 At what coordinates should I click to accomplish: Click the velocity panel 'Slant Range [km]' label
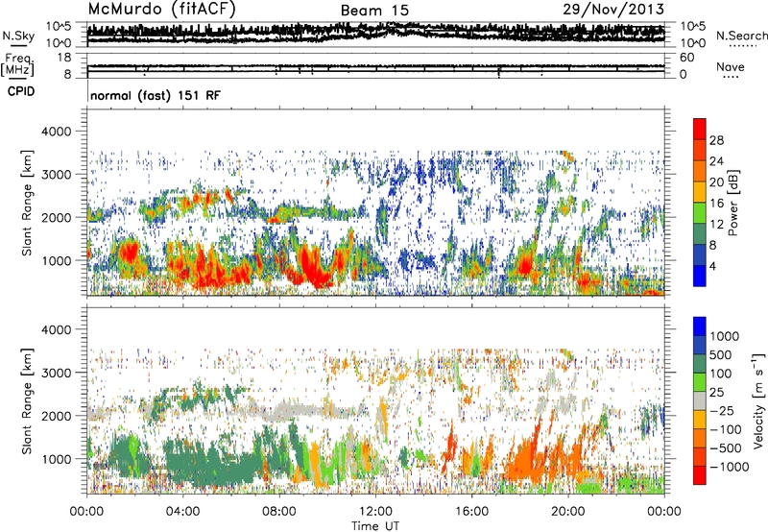coord(27,400)
